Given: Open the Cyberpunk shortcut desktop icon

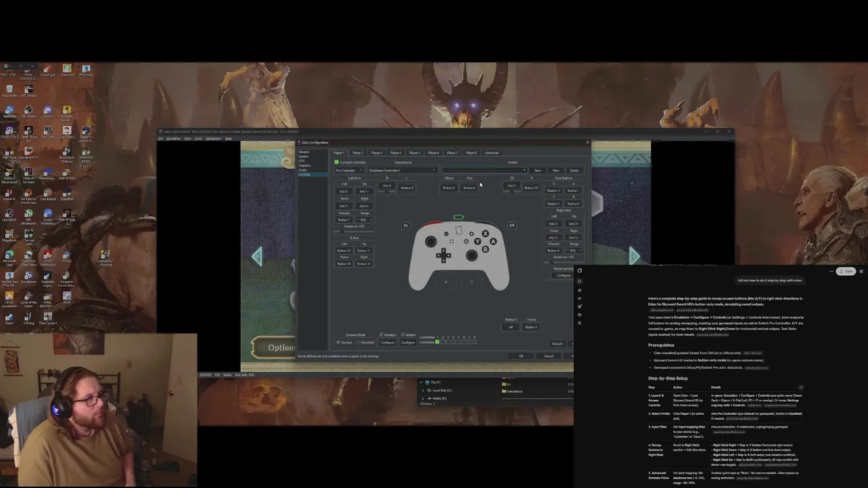Looking at the screenshot, I should pyautogui.click(x=105, y=257).
